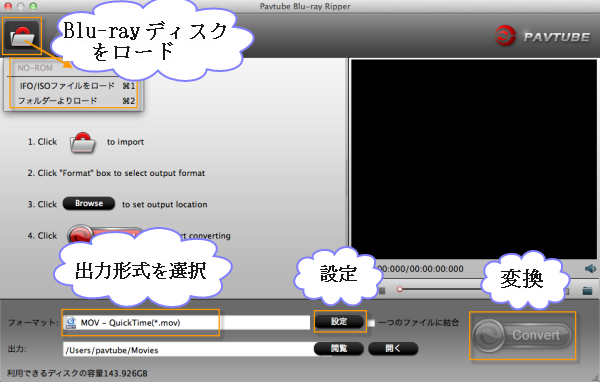The image size is (600, 382).
Task: Click the load Blu-ray disc icon
Action: tap(22, 36)
